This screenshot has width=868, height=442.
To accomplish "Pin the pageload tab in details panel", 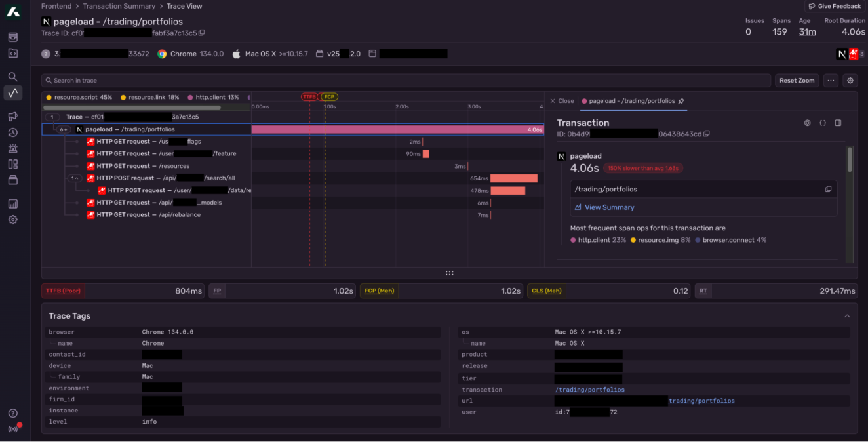I will [x=681, y=101].
